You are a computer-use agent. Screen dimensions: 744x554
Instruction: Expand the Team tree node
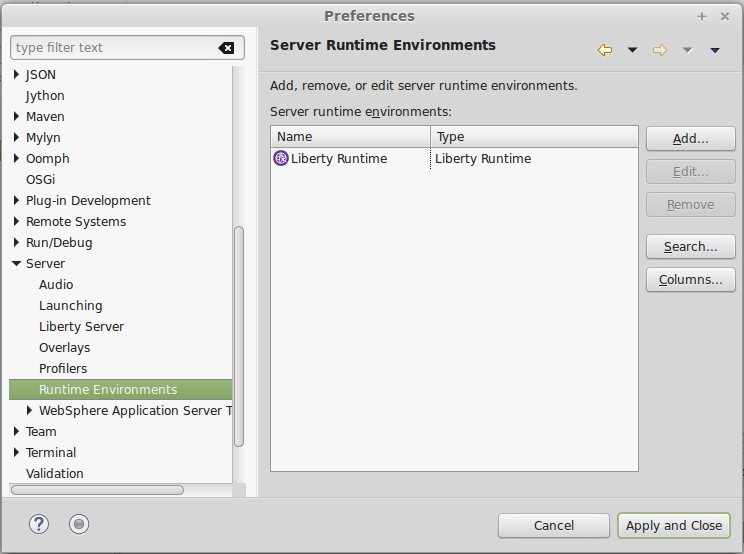coord(16,431)
